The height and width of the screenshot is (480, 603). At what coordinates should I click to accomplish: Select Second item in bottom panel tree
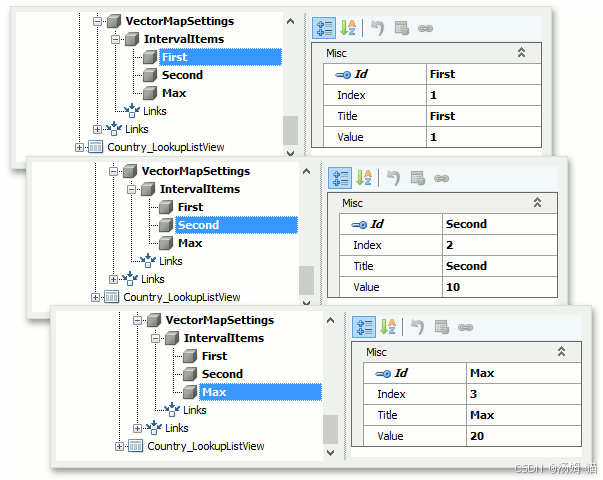(x=222, y=374)
